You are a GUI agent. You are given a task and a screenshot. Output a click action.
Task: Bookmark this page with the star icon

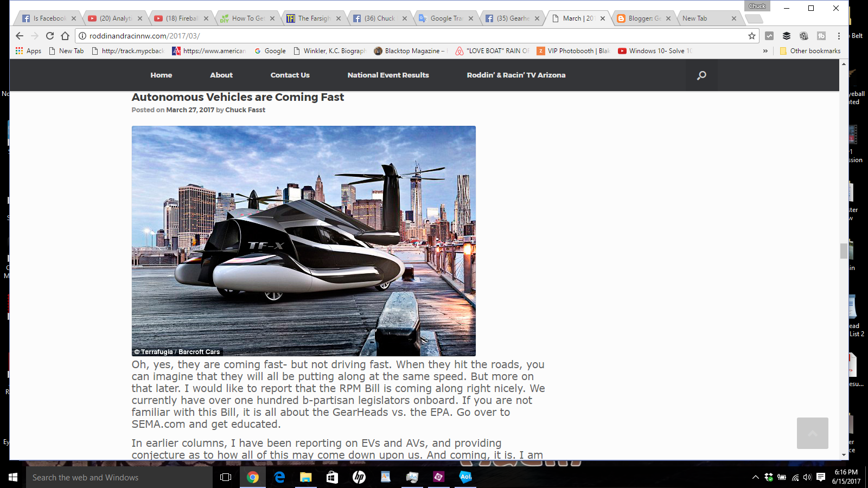752,36
